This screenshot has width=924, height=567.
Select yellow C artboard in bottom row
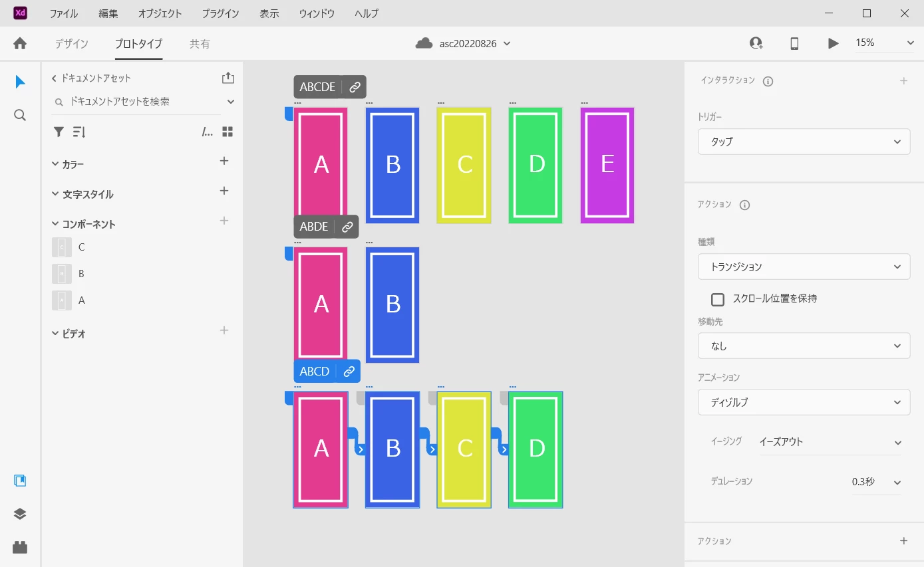[464, 449]
